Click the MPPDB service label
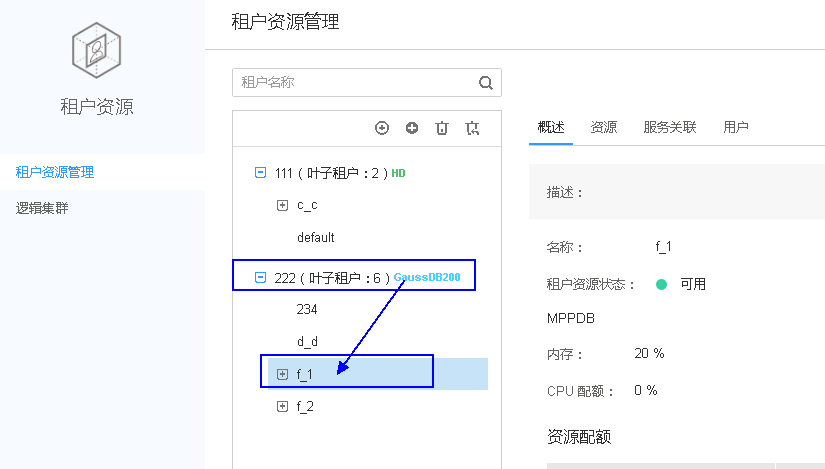 (x=571, y=318)
